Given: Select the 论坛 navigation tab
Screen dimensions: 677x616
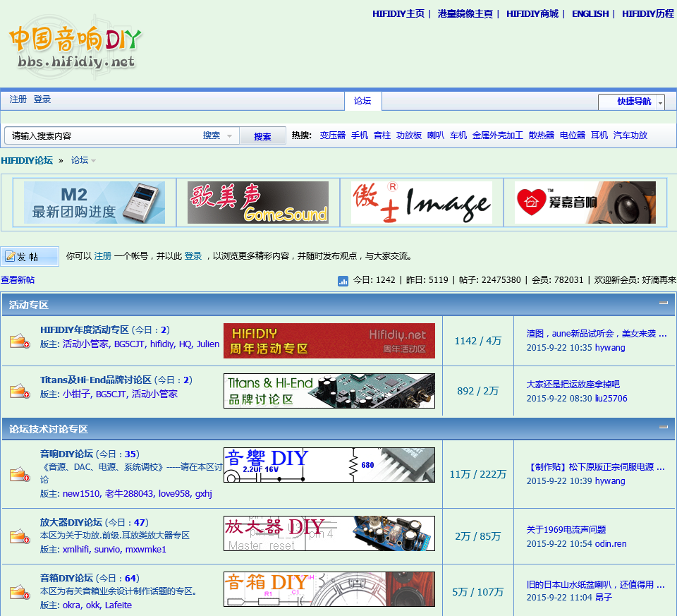Looking at the screenshot, I should pos(362,101).
